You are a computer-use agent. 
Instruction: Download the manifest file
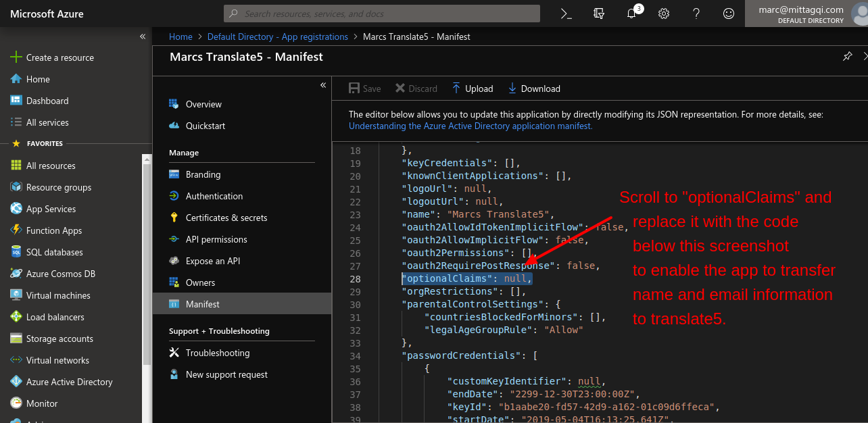tap(534, 89)
